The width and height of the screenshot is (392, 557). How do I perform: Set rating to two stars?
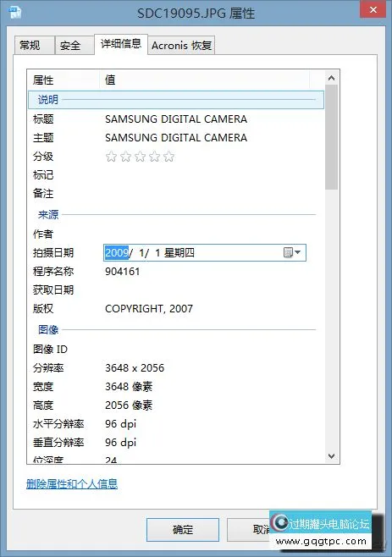(x=125, y=157)
